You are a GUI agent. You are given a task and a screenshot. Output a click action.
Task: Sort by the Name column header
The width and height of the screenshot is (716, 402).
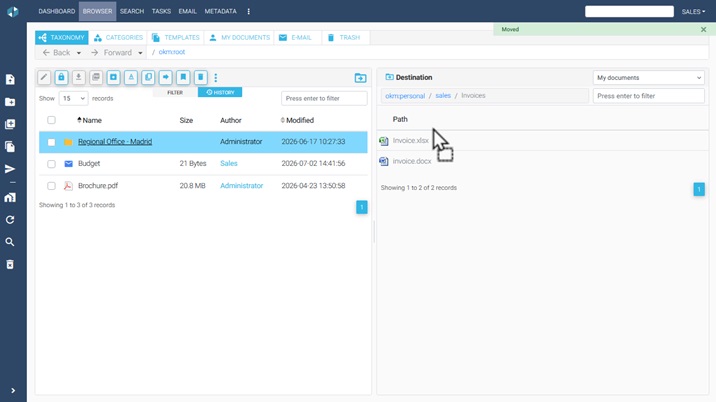(x=90, y=120)
